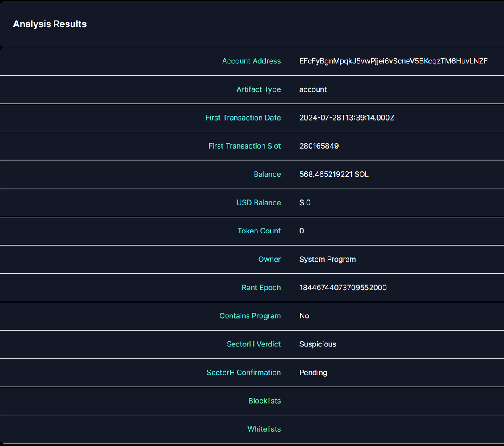Click the rent epoch value 18446744073709552000
This screenshot has width=504, height=446.
(x=343, y=288)
